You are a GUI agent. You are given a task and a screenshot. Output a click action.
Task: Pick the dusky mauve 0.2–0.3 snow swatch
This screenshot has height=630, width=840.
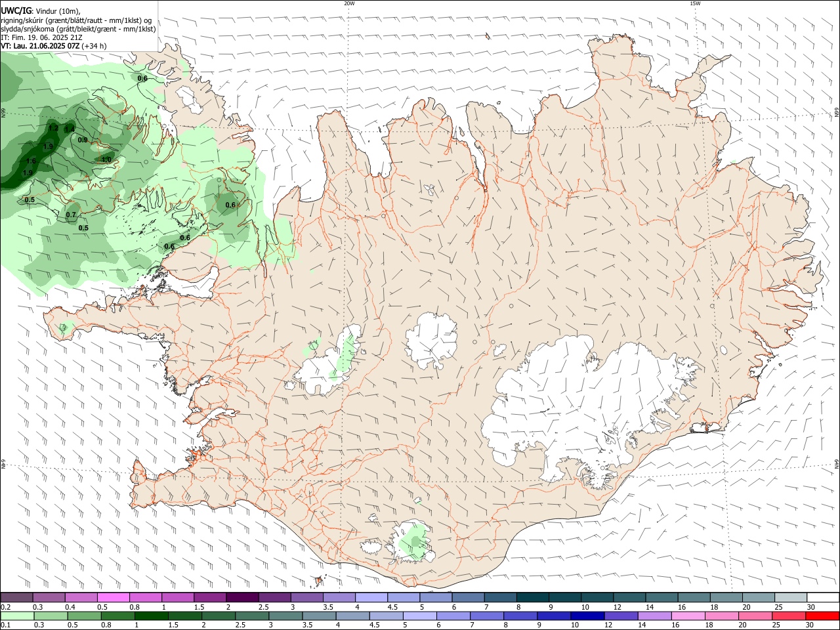(x=18, y=598)
